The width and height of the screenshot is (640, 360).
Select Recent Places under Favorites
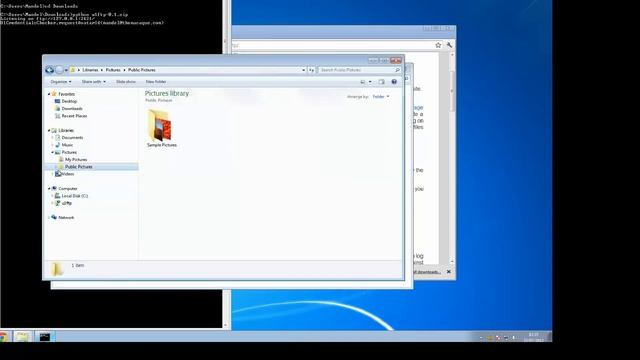[74, 116]
